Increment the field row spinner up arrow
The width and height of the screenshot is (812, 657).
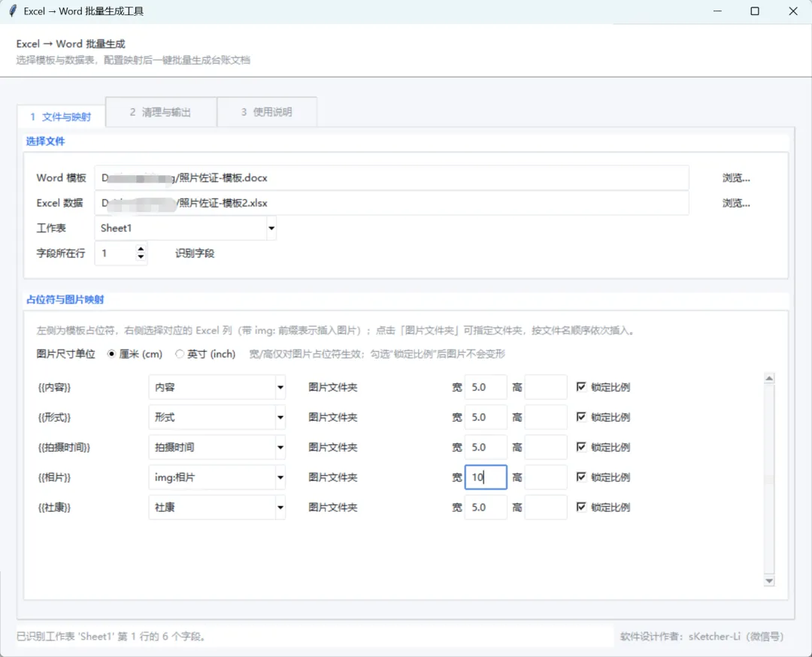point(141,249)
